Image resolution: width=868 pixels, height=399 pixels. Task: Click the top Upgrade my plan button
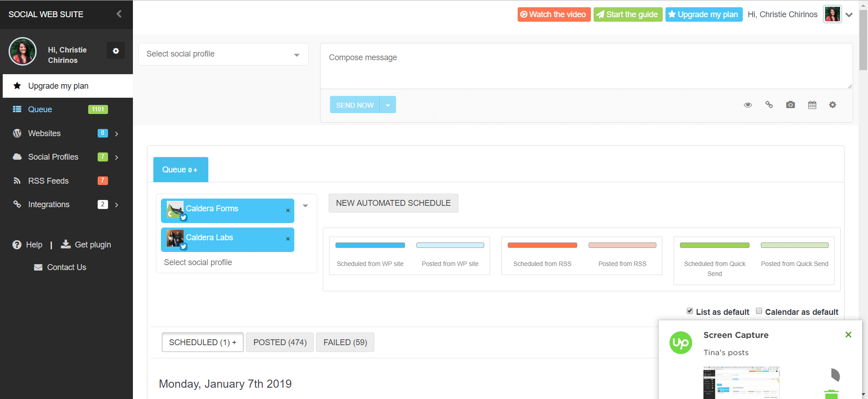coord(704,14)
